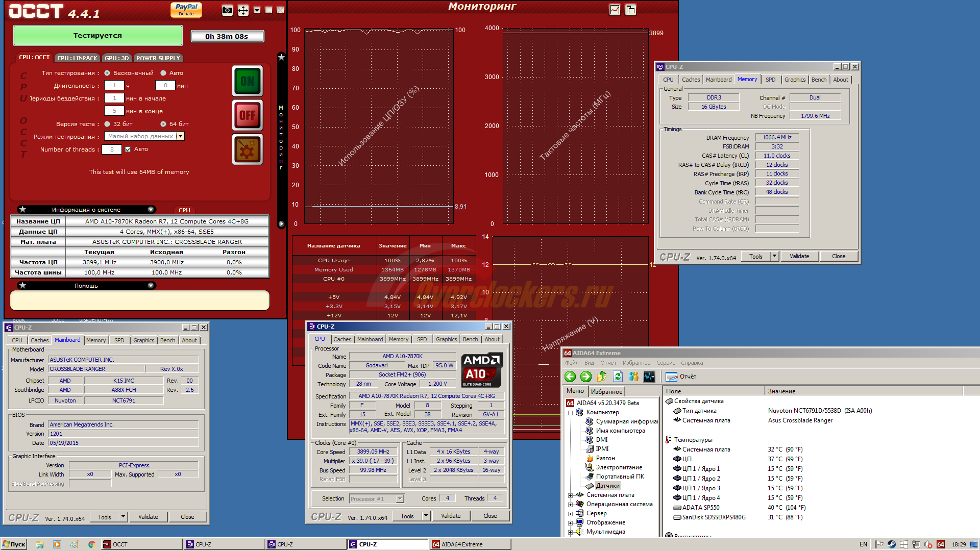Image resolution: width=980 pixels, height=551 pixels.
Task: Open the Режим тестирования dropdown
Action: pyautogui.click(x=180, y=136)
